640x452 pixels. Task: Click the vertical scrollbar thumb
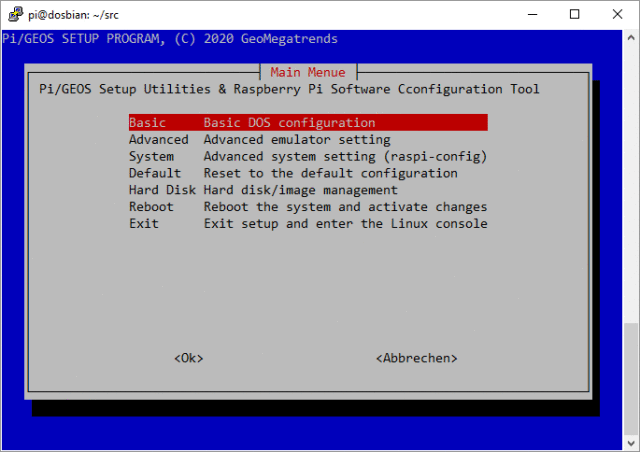631,379
